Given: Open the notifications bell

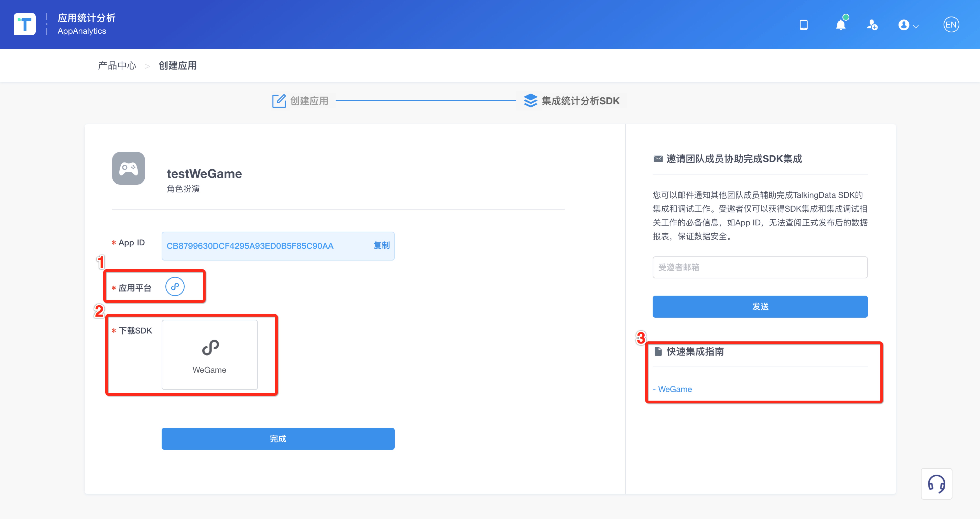Looking at the screenshot, I should 840,25.
